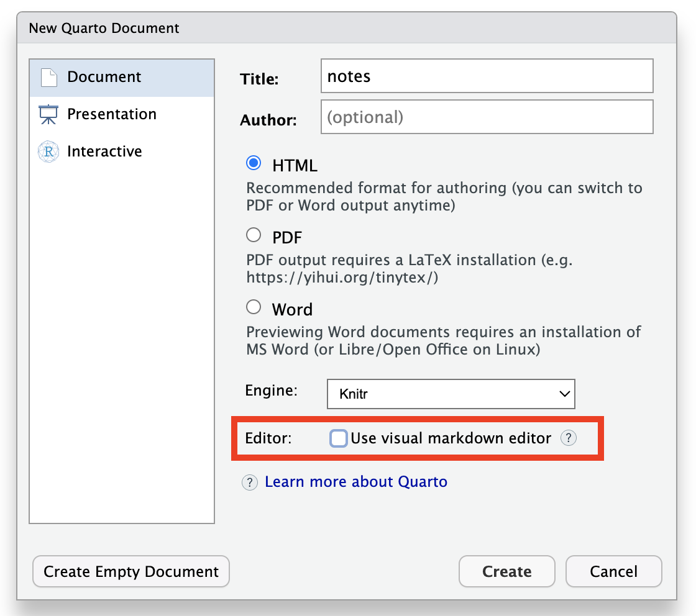Click the Document page icon in the sidebar
Viewport: 696px width, 616px height.
click(x=48, y=78)
